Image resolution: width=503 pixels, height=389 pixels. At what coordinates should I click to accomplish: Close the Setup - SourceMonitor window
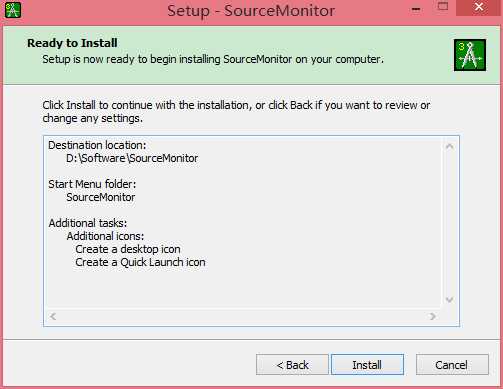coord(479,7)
